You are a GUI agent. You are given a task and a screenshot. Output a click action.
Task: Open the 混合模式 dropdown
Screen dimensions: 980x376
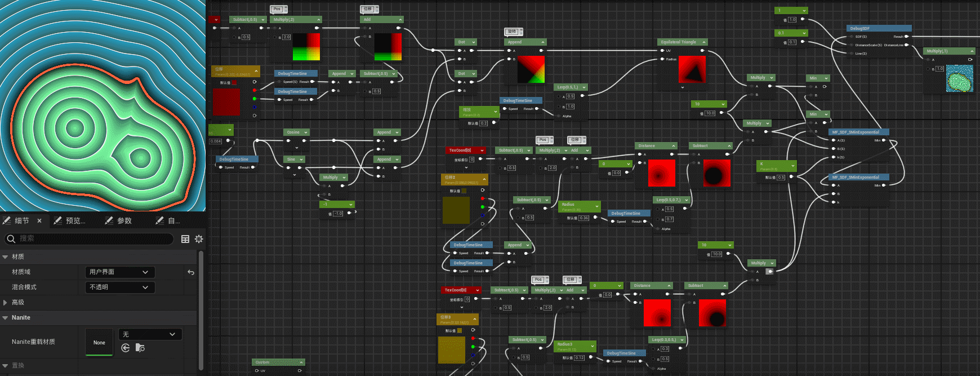point(120,287)
